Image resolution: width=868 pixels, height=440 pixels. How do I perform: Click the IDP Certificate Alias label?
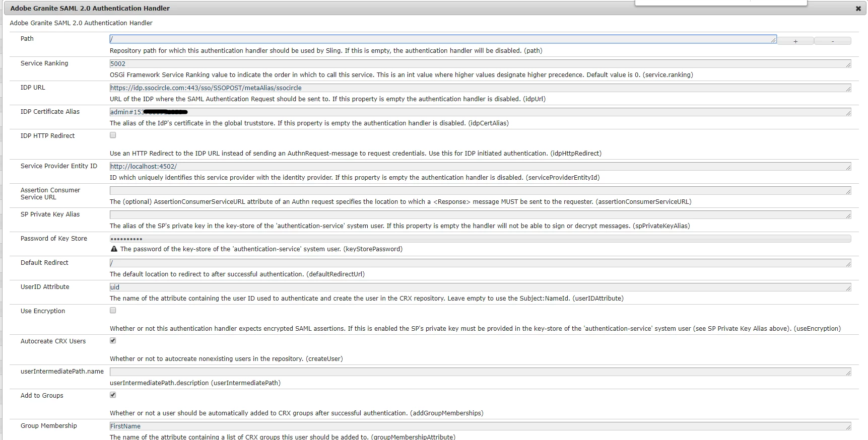point(50,112)
